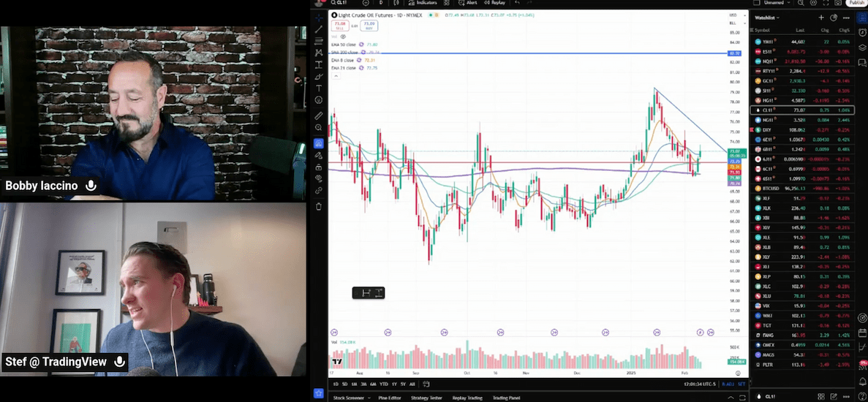The width and height of the screenshot is (868, 402).
Task: Start bar Replay mode
Action: [x=494, y=3]
